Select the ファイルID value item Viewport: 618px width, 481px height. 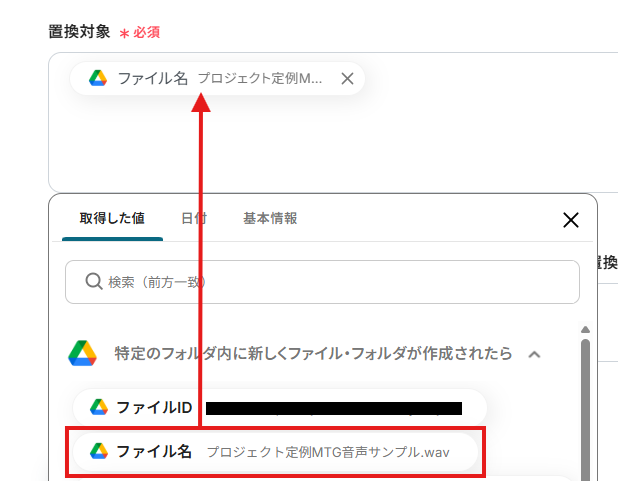(x=280, y=408)
